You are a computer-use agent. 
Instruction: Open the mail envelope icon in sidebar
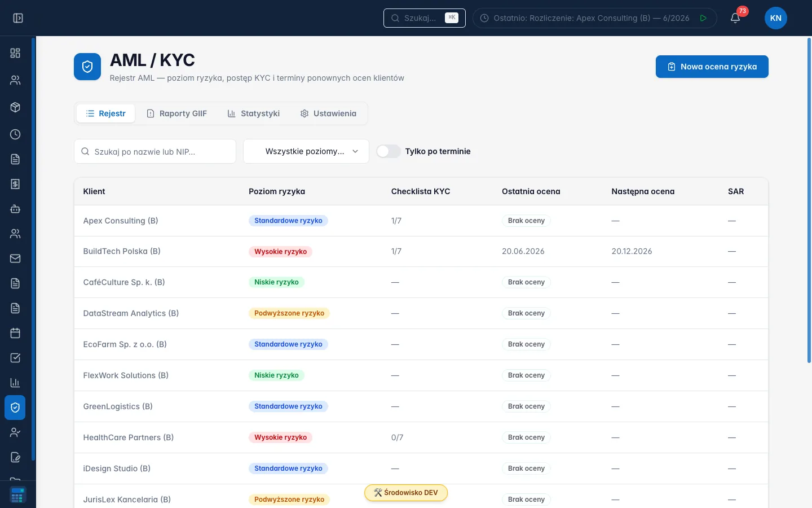[15, 259]
